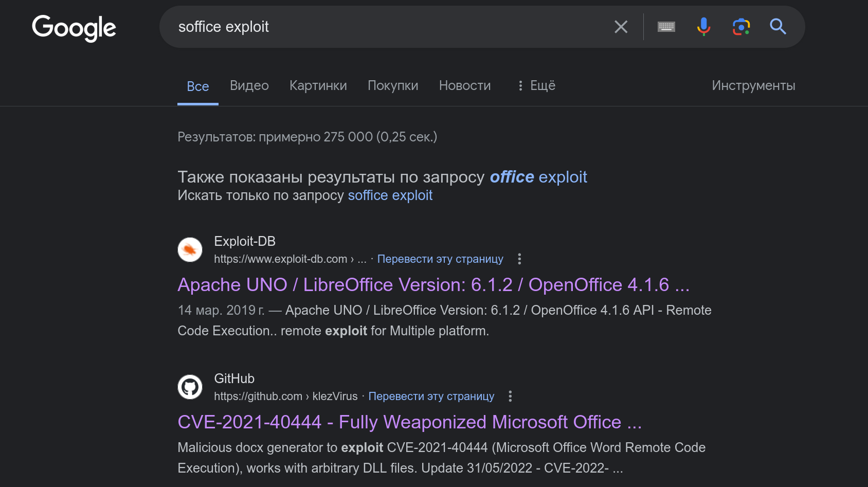The height and width of the screenshot is (487, 868).
Task: Open the CVE-2021-40444 result title
Action: (410, 422)
